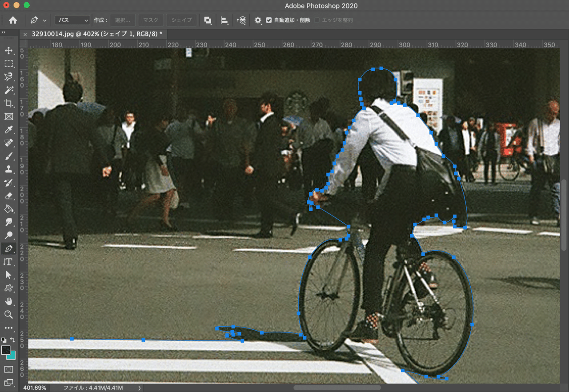Click the シェイプ button
569x392 pixels.
click(181, 20)
